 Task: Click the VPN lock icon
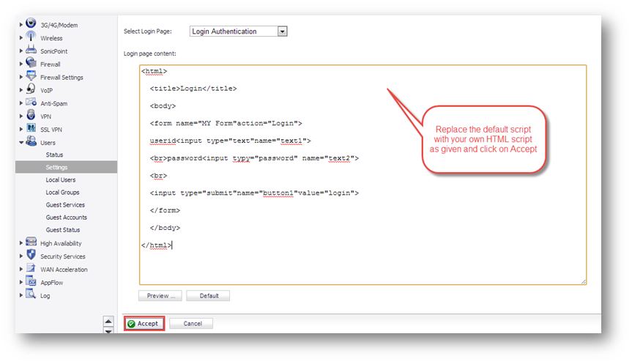(x=31, y=116)
